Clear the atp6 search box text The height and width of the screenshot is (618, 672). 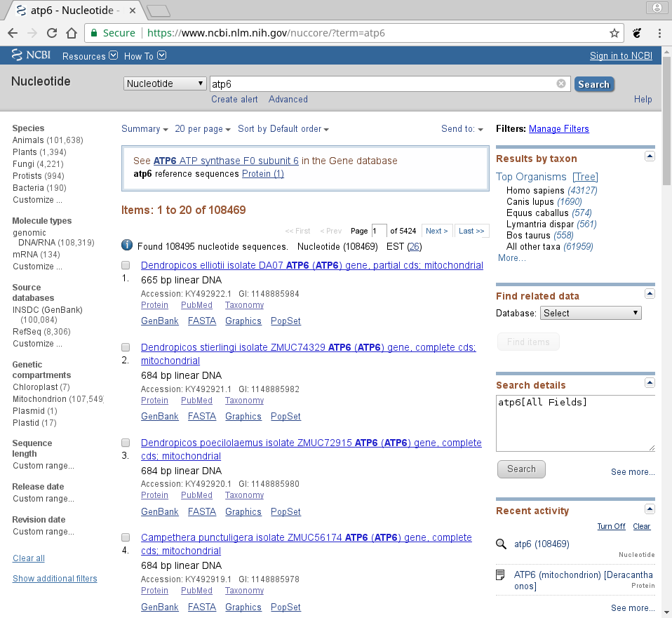[x=561, y=84]
